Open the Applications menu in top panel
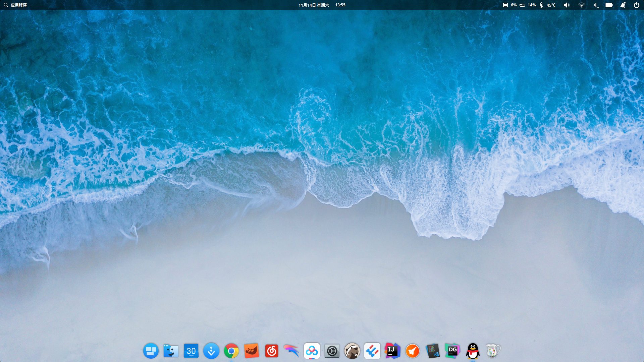 [15, 5]
